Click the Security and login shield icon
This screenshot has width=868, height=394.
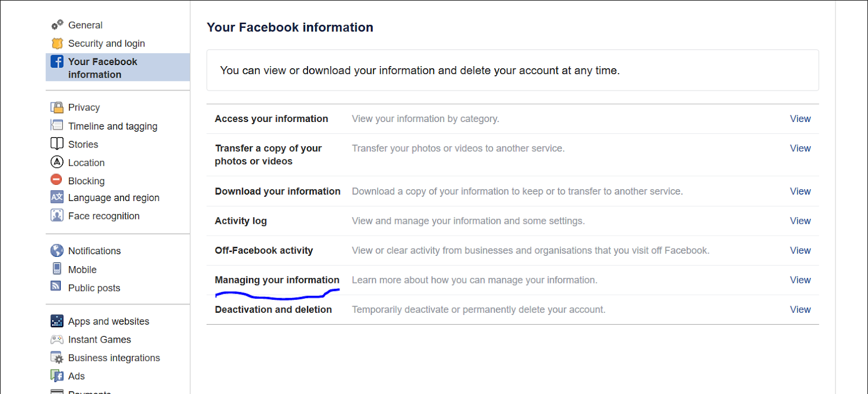(x=57, y=43)
